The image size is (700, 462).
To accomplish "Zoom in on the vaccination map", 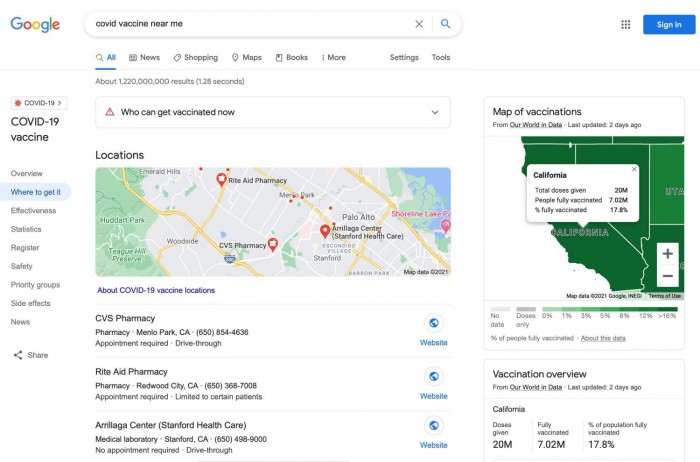I will 668,253.
